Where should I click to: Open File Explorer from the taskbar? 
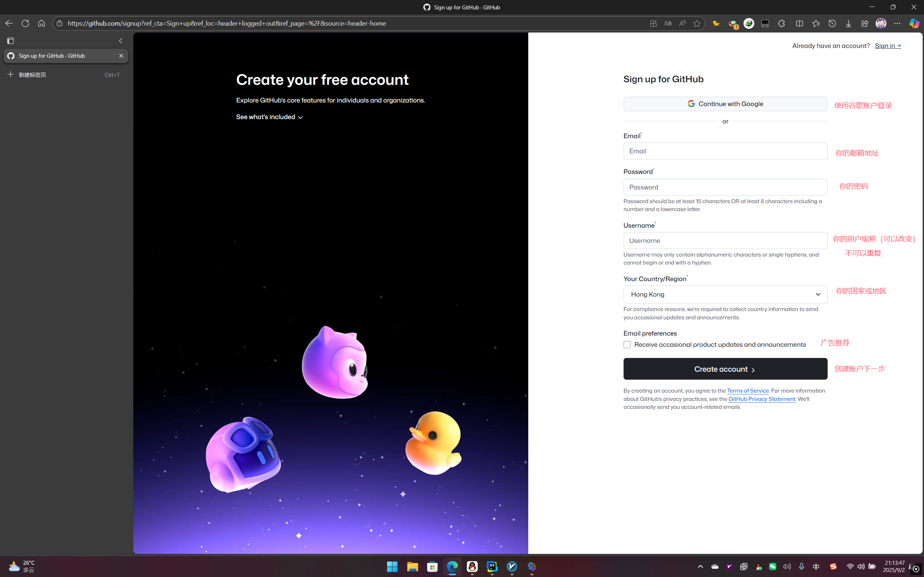click(x=412, y=567)
